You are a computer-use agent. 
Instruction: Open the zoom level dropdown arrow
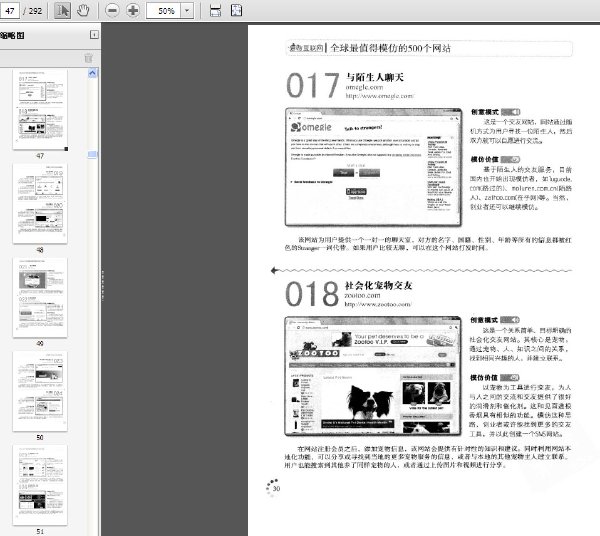pos(187,11)
